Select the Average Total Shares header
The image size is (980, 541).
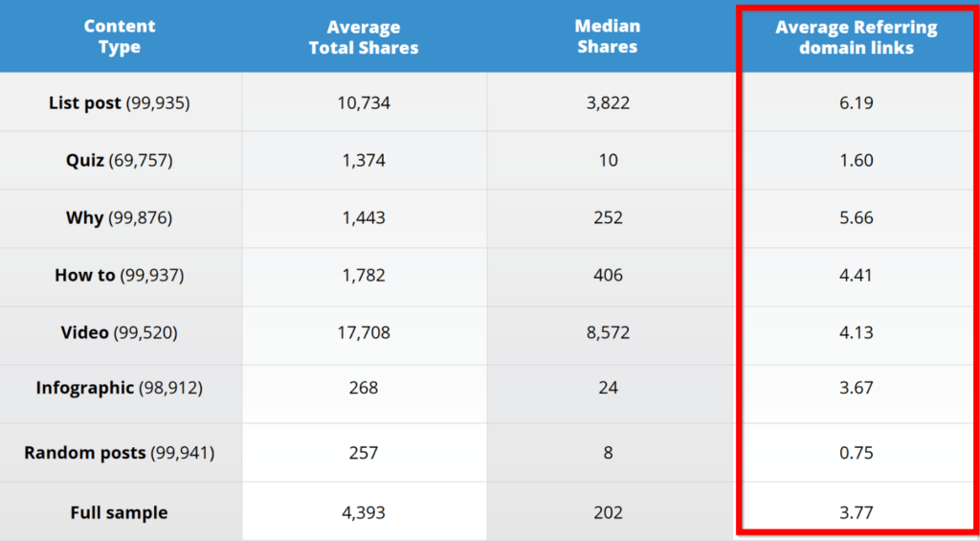point(364,37)
